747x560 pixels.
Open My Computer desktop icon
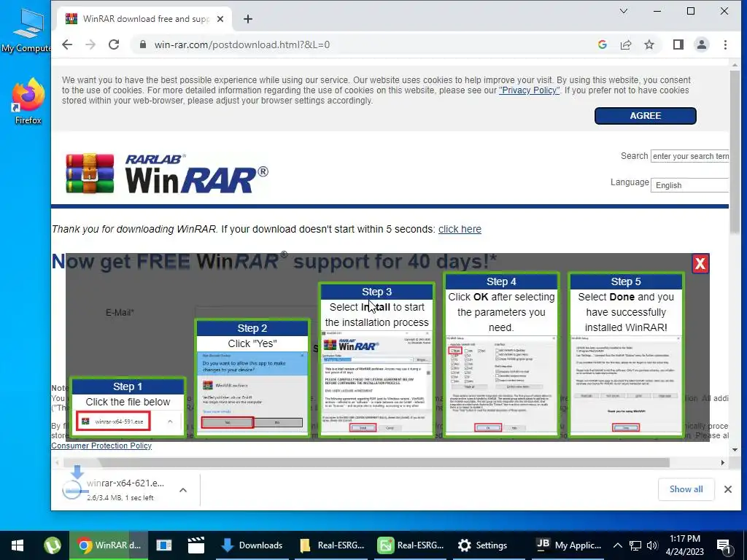click(26, 29)
